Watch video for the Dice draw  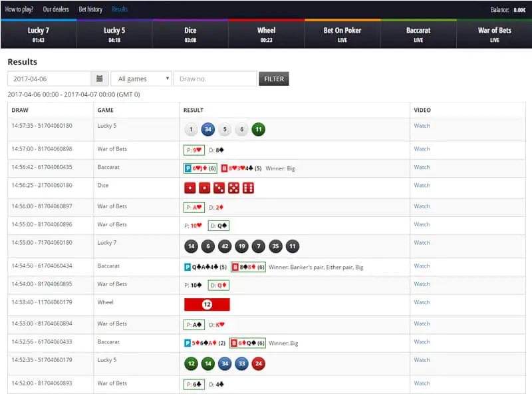click(x=422, y=186)
